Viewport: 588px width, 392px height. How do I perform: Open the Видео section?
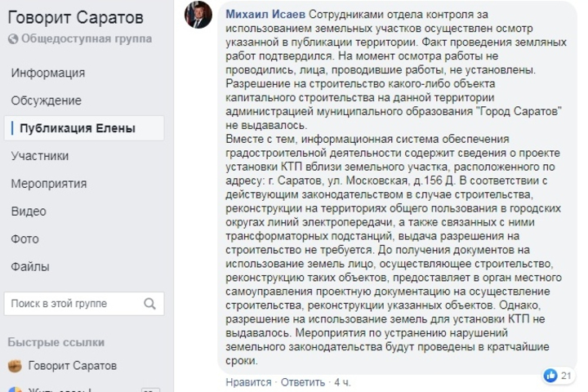coord(29,212)
